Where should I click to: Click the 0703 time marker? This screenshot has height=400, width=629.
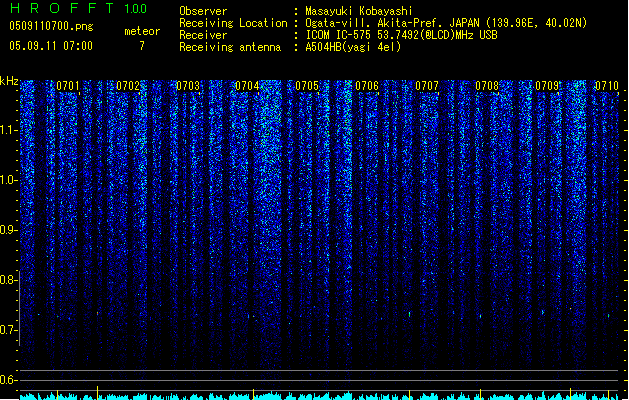tap(188, 86)
